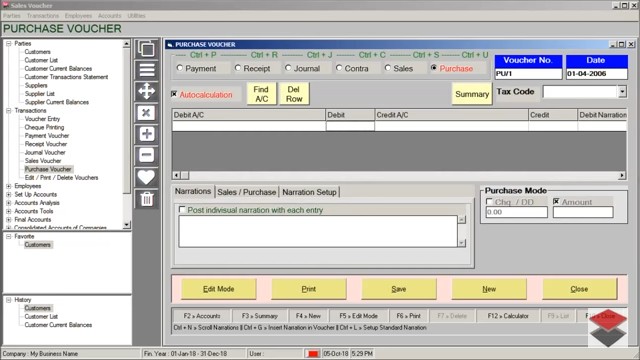Click the Save button

point(399,289)
